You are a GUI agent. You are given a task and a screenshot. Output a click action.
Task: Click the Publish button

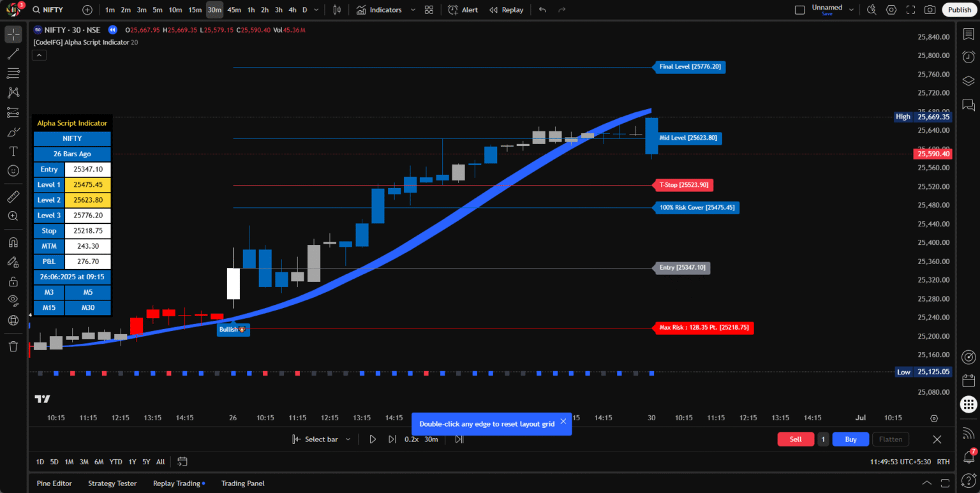pos(959,10)
